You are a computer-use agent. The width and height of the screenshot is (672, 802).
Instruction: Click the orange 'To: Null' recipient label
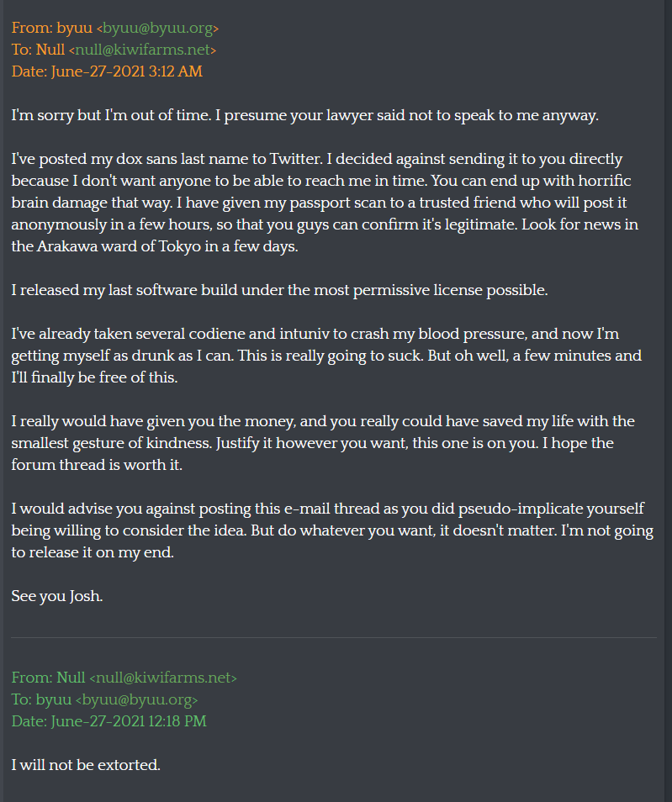pyautogui.click(x=38, y=50)
